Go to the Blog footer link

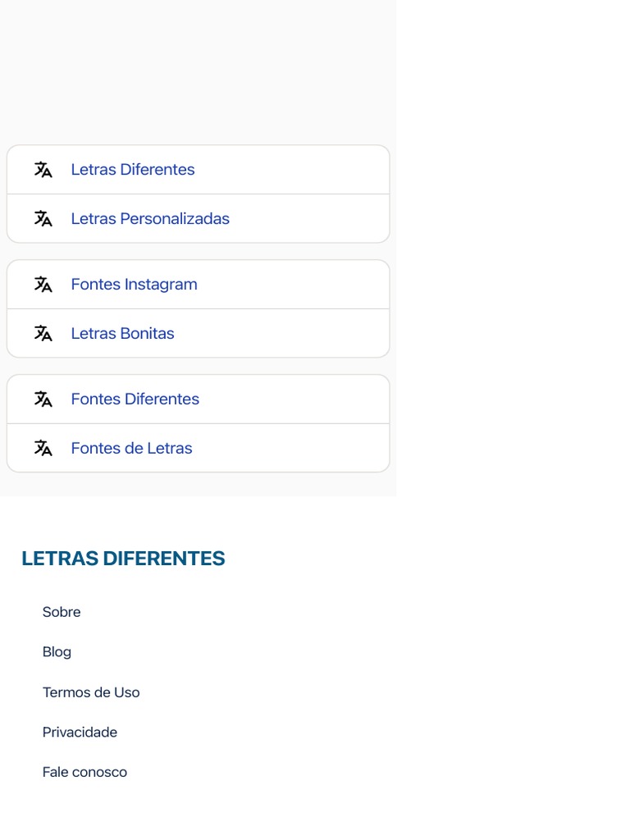point(57,652)
